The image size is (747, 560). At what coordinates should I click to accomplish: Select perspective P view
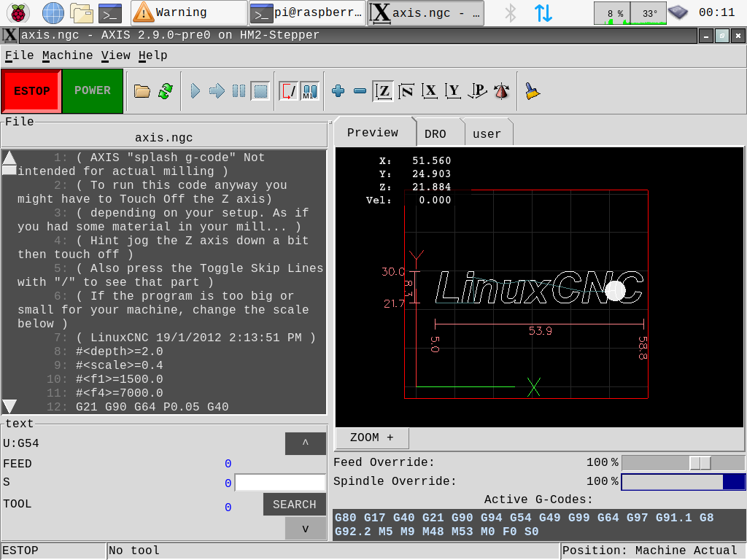[x=477, y=91]
